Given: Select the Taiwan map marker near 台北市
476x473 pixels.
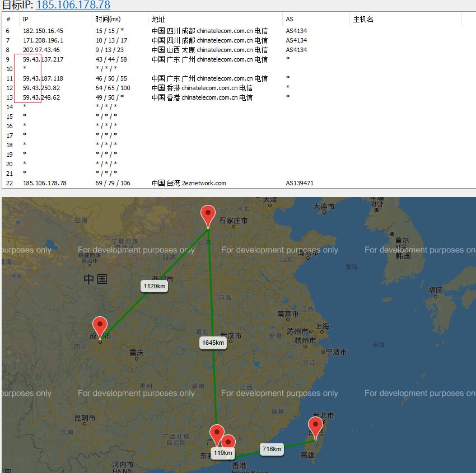Looking at the screenshot, I should (315, 428).
